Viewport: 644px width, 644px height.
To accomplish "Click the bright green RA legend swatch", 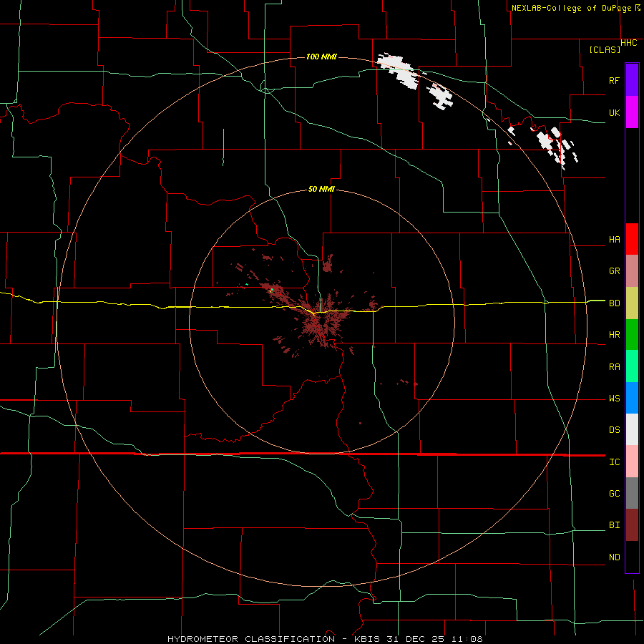I will tap(632, 366).
